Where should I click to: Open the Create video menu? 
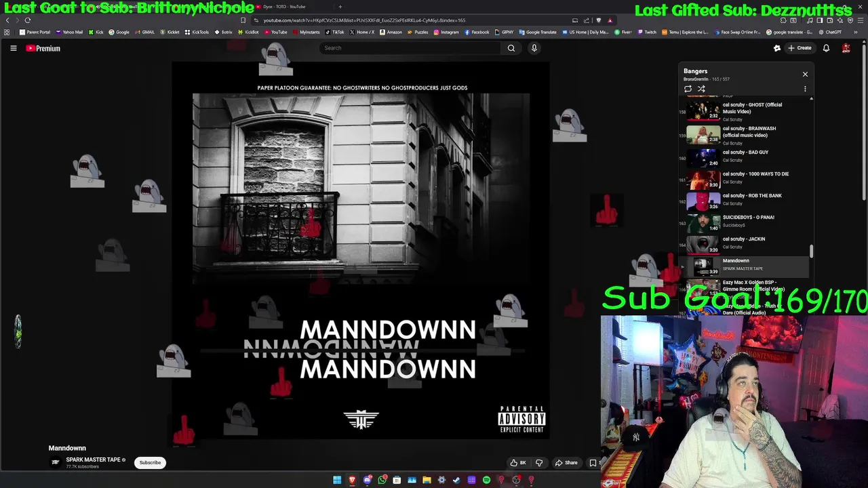(800, 48)
